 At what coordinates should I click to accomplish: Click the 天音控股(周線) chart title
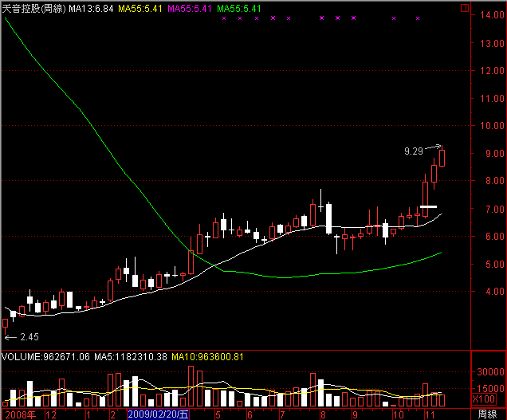(x=34, y=9)
